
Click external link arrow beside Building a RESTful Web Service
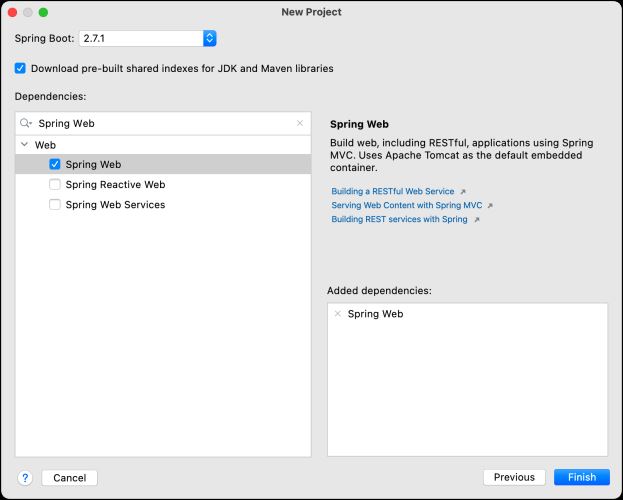(463, 192)
